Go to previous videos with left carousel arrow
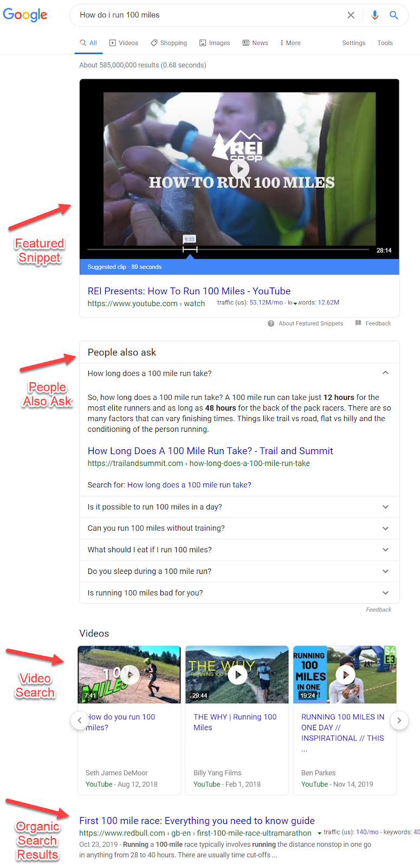Viewport: 420px width, 868px height. click(80, 720)
